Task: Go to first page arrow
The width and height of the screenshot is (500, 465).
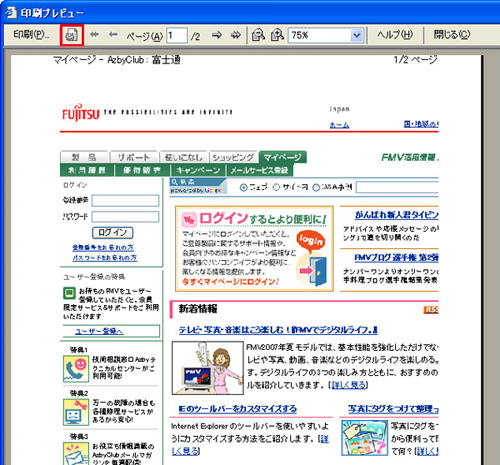Action: (94, 35)
